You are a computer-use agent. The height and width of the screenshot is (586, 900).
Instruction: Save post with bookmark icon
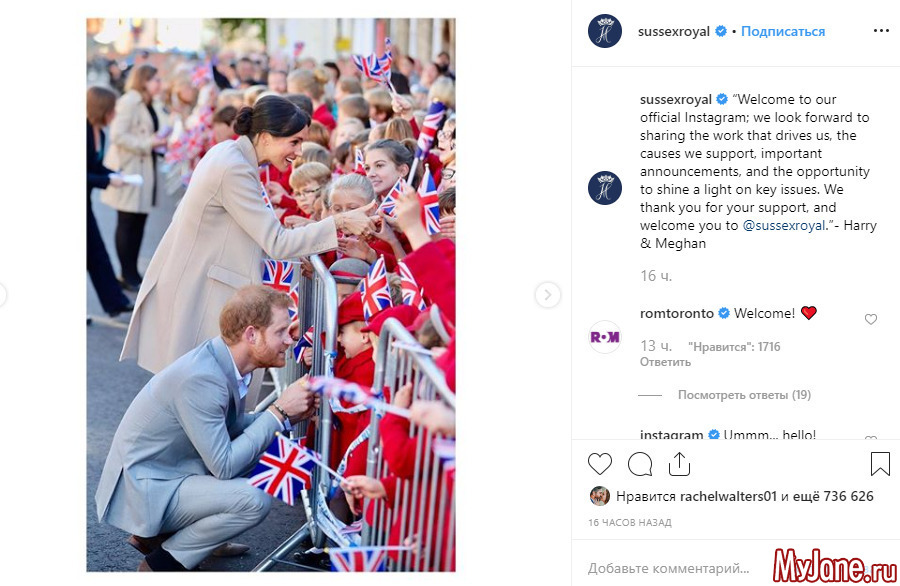tap(880, 464)
